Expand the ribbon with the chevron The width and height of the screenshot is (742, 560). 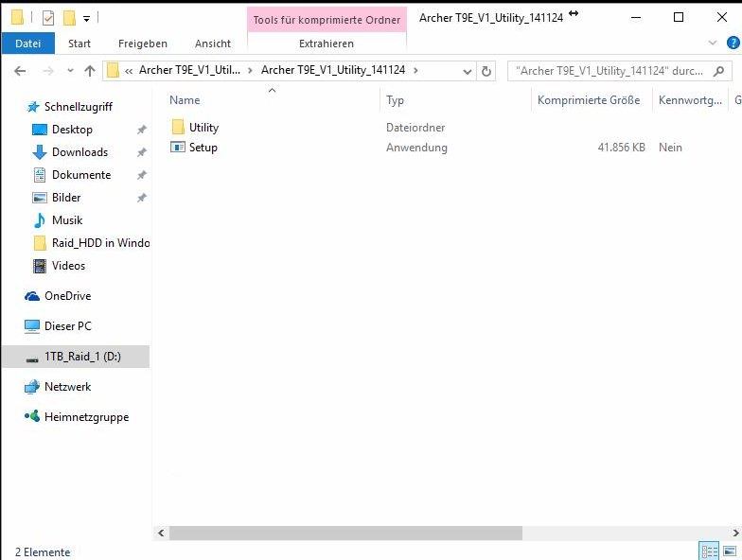coord(712,44)
